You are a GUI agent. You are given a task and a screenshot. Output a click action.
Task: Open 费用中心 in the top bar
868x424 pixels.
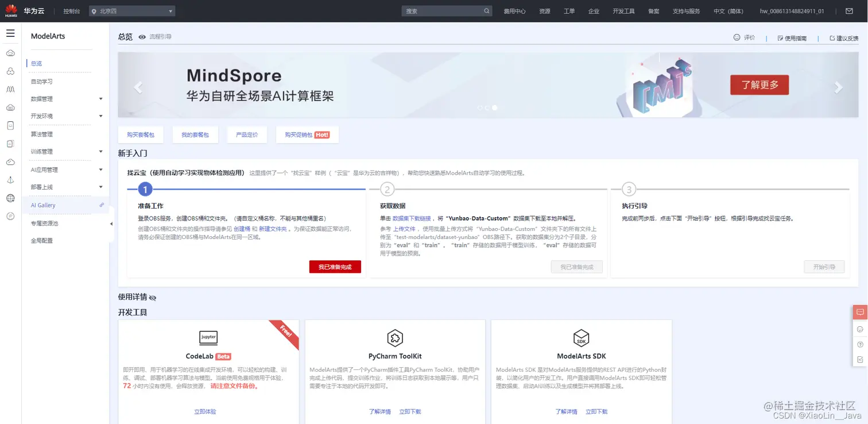(514, 11)
